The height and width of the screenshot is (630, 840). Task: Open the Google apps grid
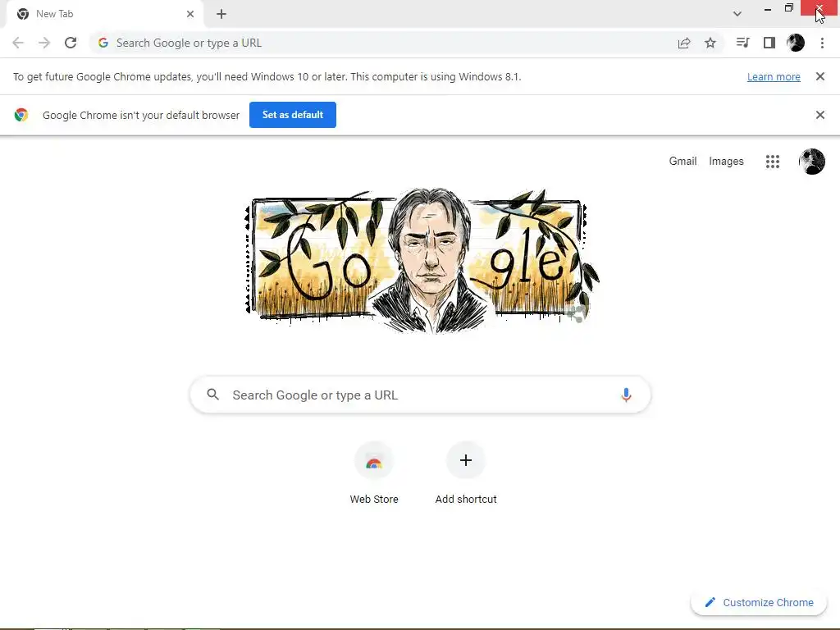[x=772, y=162]
